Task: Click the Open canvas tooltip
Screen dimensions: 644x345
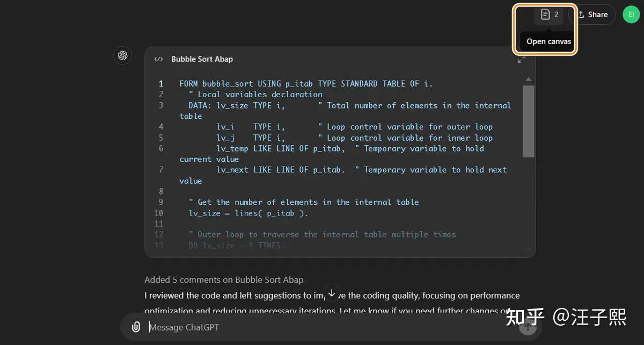Action: tap(548, 41)
